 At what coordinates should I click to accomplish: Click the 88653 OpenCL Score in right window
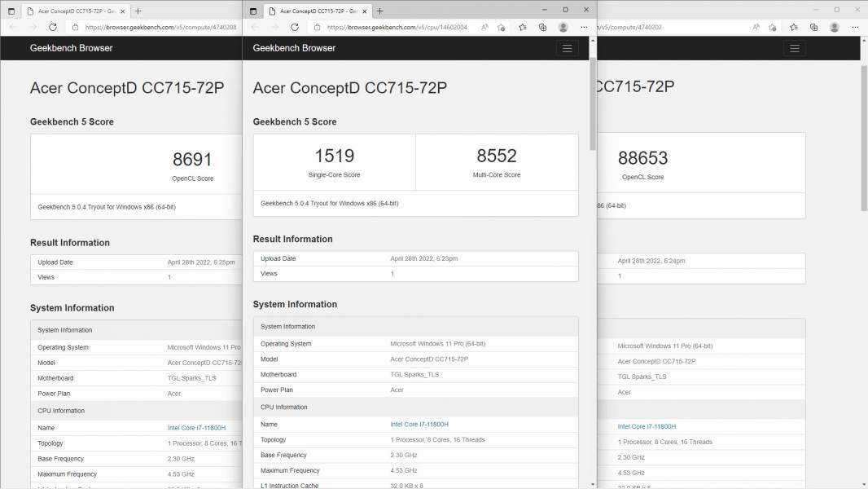642,158
